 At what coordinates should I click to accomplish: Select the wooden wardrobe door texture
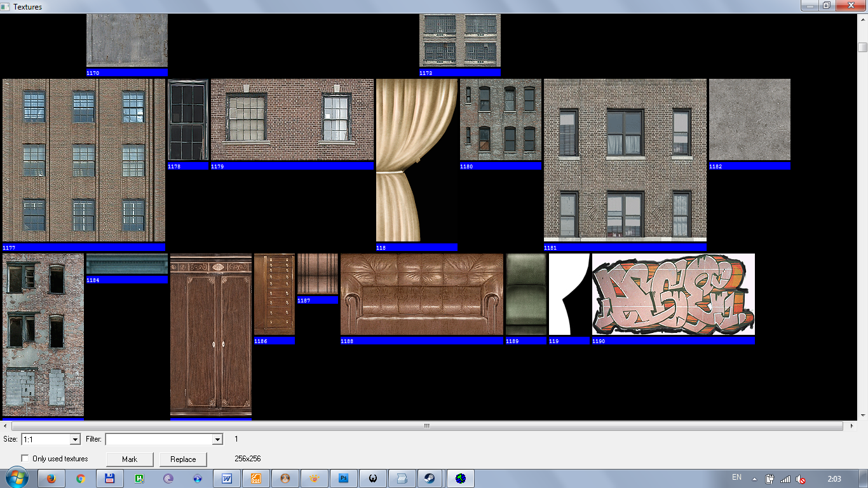coord(211,335)
